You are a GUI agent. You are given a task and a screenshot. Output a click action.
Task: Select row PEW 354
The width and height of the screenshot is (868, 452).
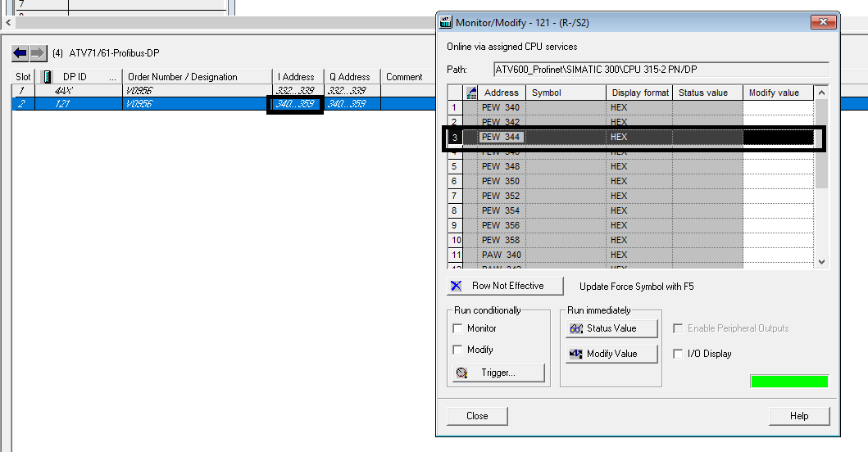coord(630,210)
